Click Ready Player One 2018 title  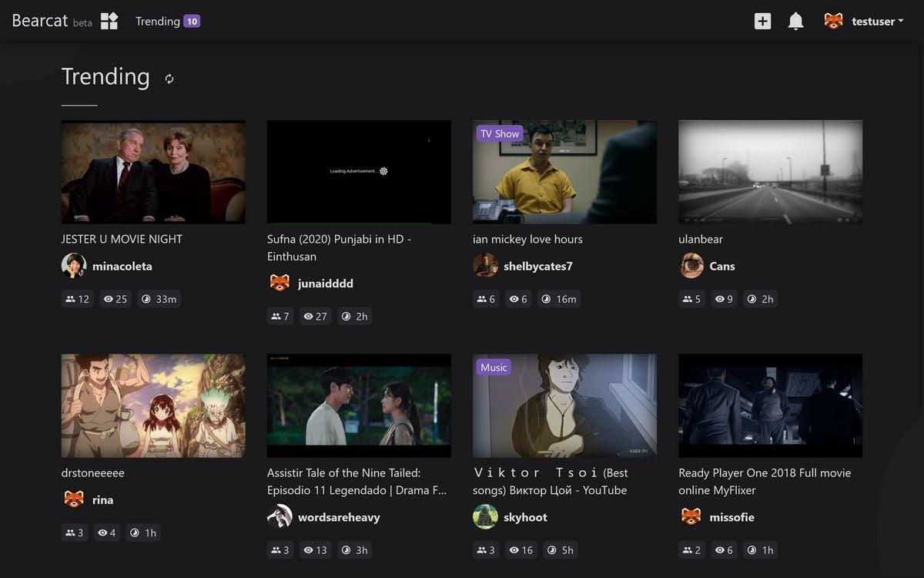765,482
